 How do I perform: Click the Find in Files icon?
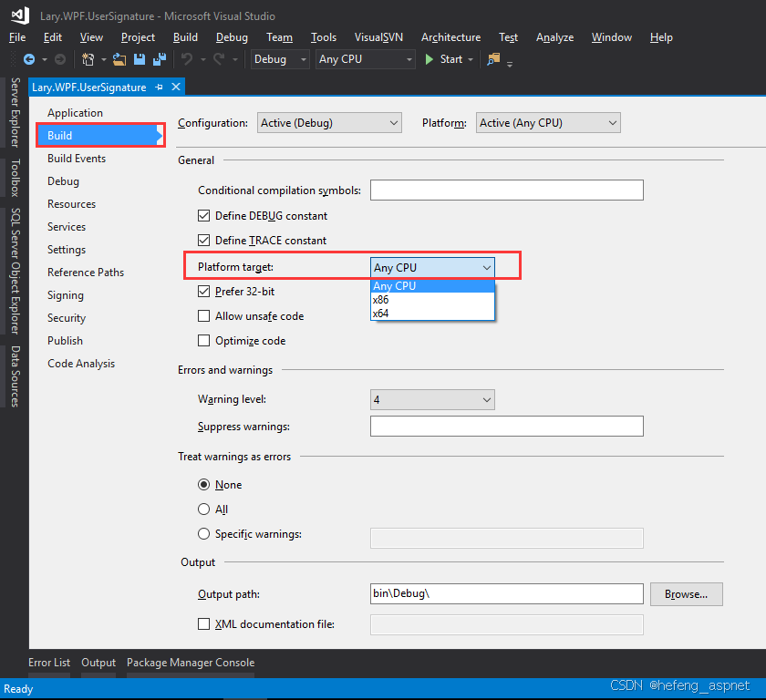pyautogui.click(x=493, y=59)
